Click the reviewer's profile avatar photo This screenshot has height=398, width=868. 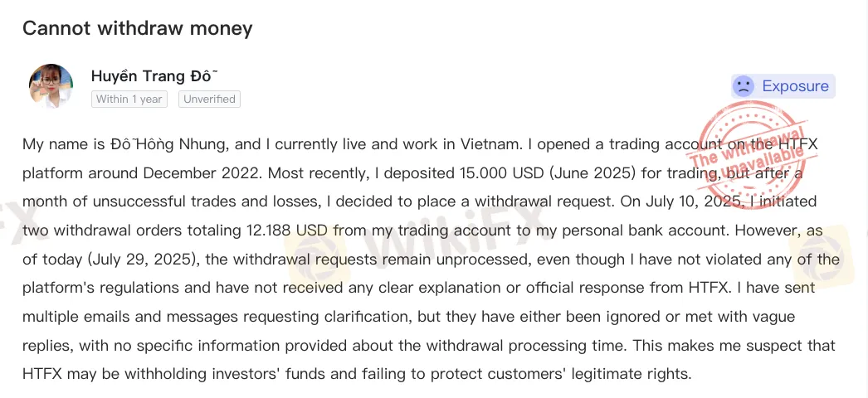pyautogui.click(x=51, y=85)
